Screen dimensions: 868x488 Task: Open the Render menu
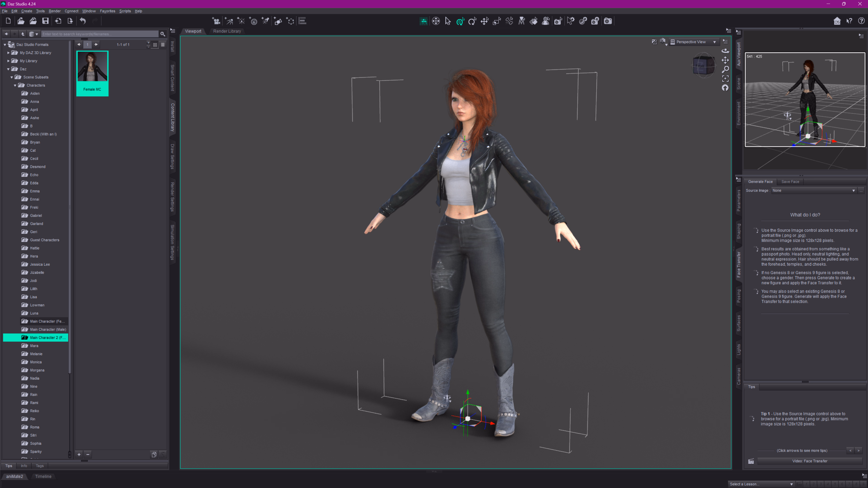click(54, 11)
